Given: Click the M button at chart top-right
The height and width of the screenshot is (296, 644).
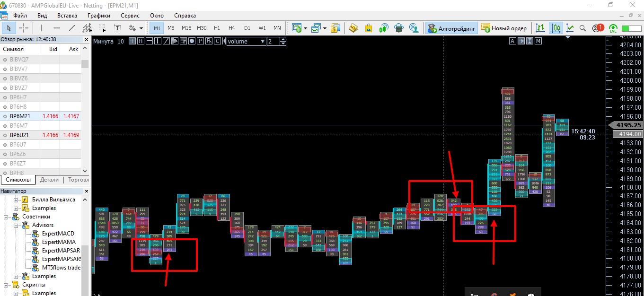Looking at the screenshot, I should 538,41.
